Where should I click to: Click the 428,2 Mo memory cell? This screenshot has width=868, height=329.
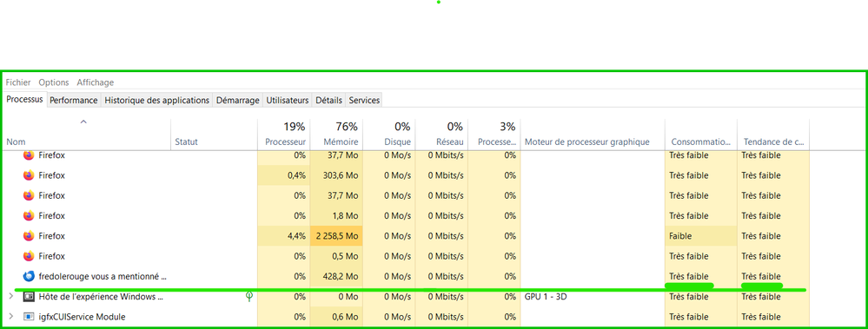click(336, 276)
